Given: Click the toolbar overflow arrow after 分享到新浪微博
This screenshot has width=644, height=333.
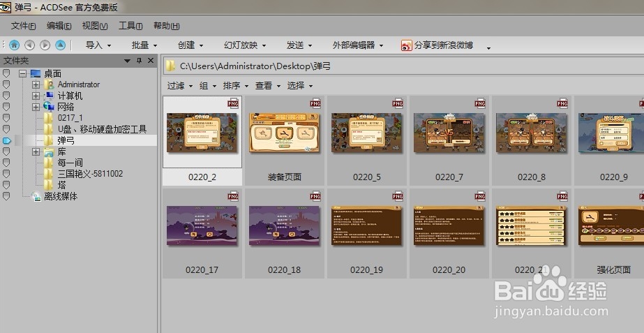Looking at the screenshot, I should pyautogui.click(x=488, y=48).
